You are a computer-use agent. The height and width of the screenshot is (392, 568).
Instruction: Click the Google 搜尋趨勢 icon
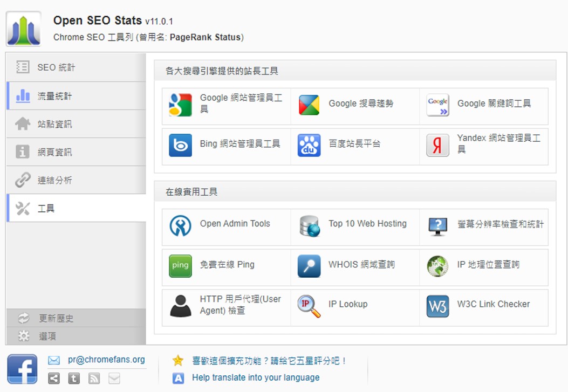click(309, 105)
